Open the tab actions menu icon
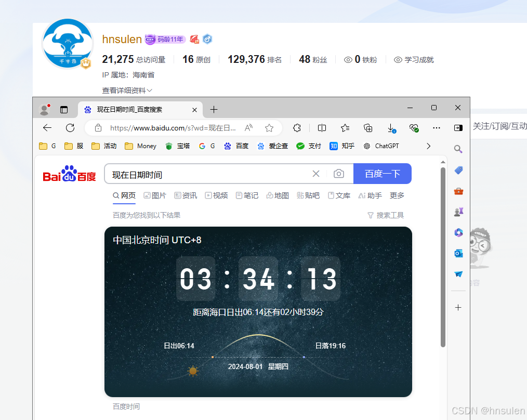Image resolution: width=527 pixels, height=420 pixels. tap(64, 110)
